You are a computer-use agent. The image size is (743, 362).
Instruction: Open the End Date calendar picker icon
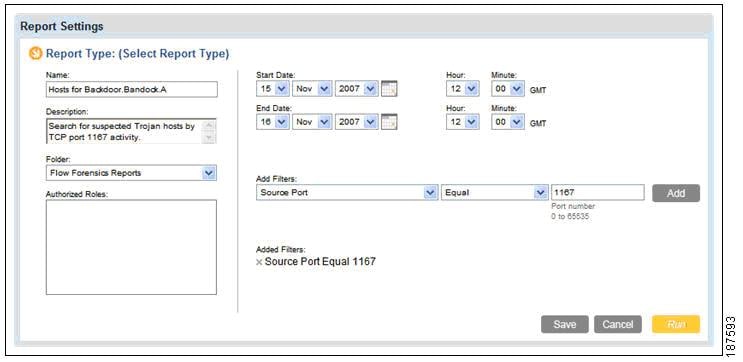(x=389, y=122)
